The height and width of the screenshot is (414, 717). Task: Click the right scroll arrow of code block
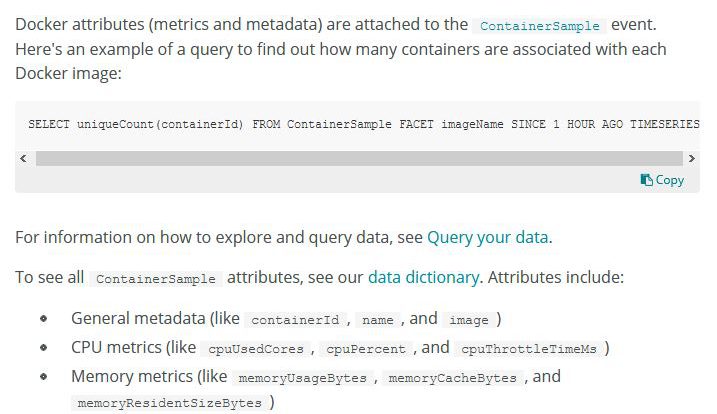(691, 158)
